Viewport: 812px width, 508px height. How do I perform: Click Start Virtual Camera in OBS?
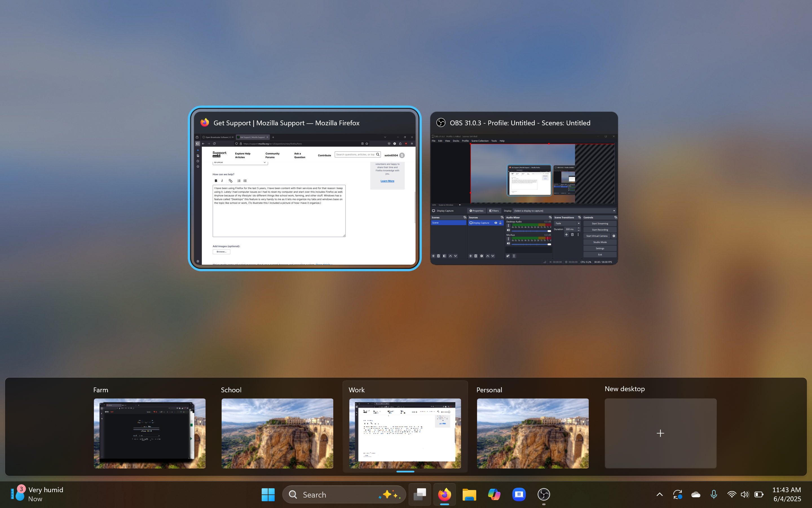click(597, 236)
